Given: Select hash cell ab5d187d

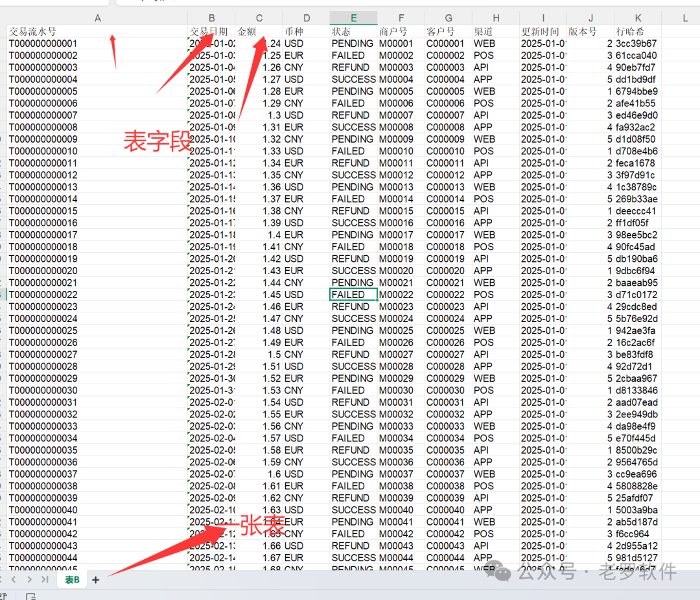Looking at the screenshot, I should click(638, 522).
